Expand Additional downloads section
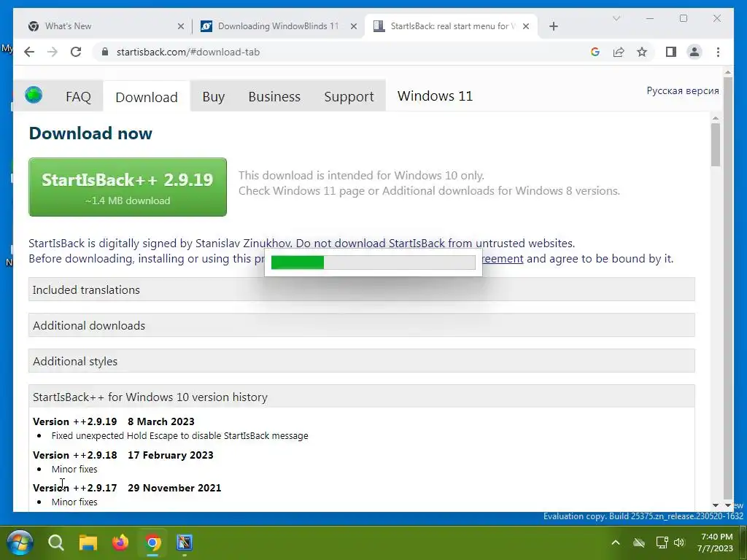This screenshot has height=560, width=747. pos(362,325)
